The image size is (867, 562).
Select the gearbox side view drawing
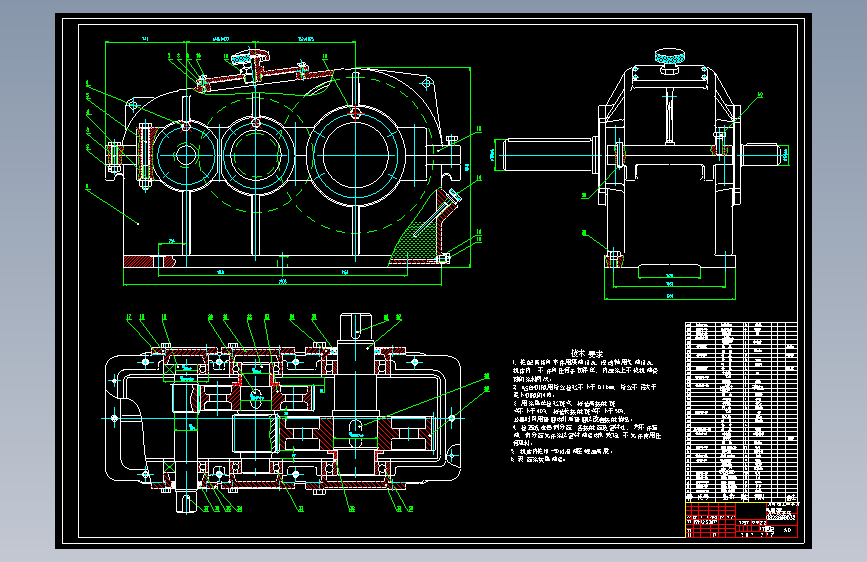click(643, 174)
